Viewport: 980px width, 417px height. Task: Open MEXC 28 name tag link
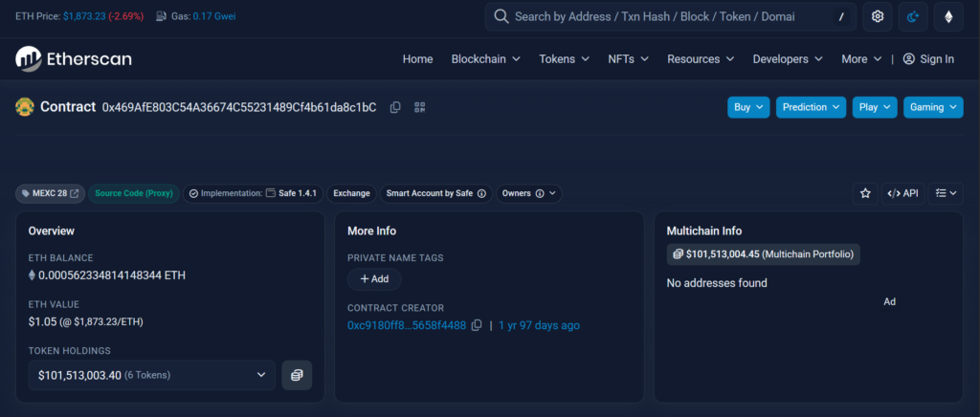click(x=51, y=193)
